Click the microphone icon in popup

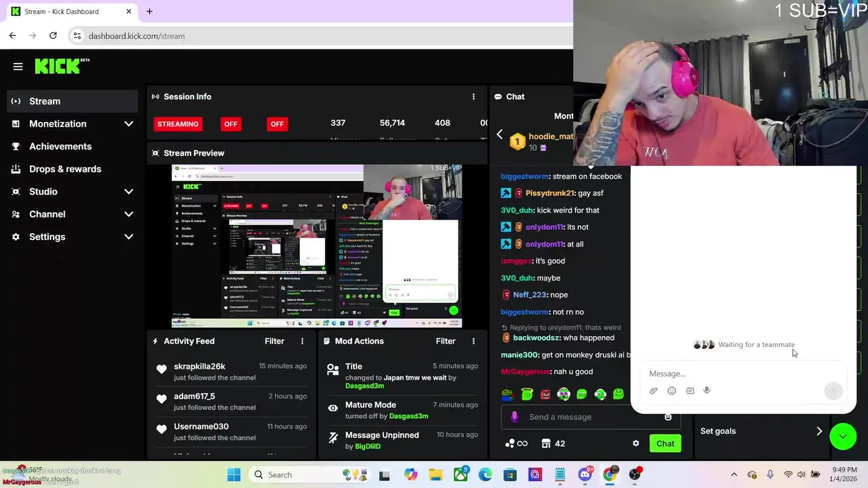point(707,390)
